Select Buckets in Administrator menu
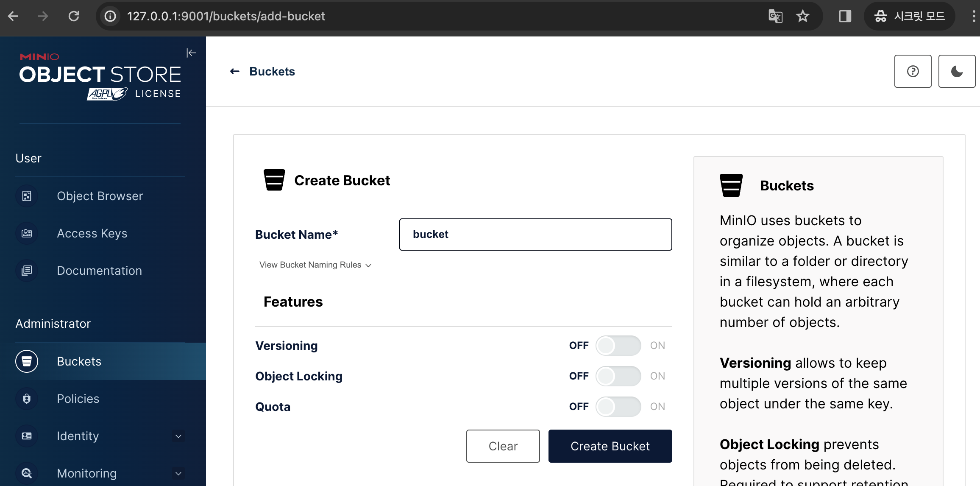 pyautogui.click(x=79, y=361)
